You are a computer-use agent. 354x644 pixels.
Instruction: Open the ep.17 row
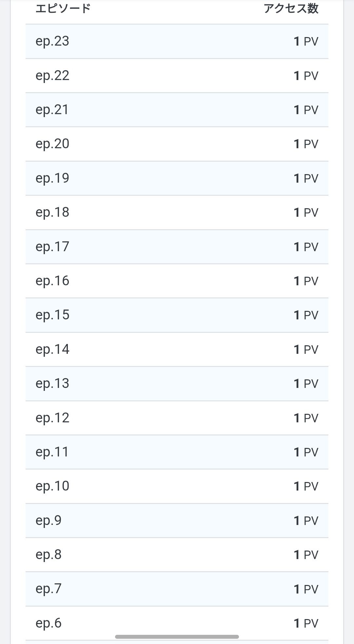(x=177, y=247)
